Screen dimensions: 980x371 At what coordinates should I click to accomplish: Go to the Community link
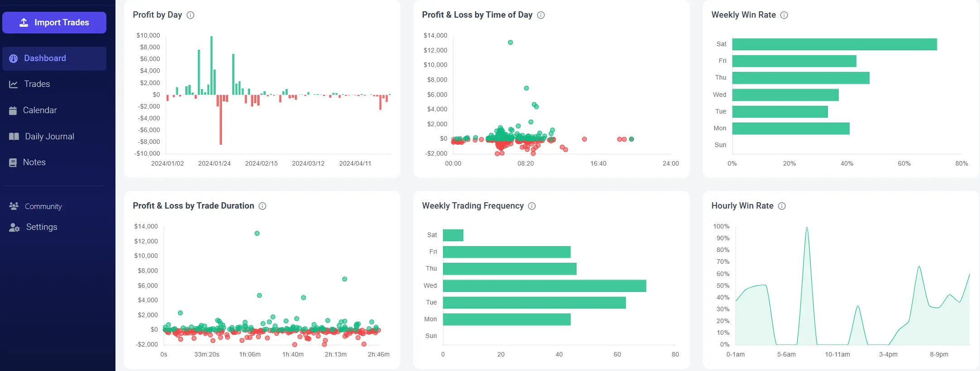click(x=43, y=206)
